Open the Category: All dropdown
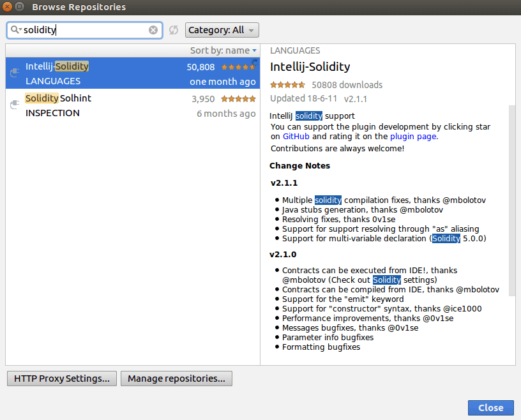 pyautogui.click(x=222, y=30)
